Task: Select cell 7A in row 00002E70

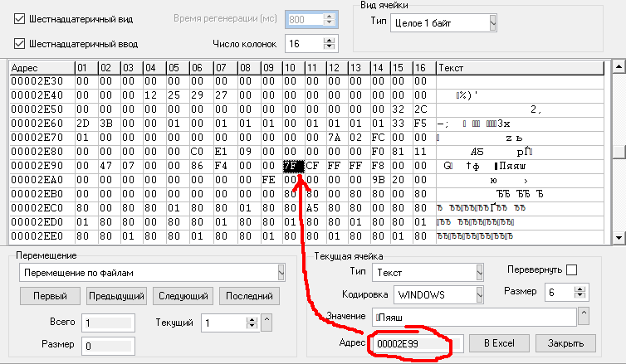Action: [x=336, y=138]
